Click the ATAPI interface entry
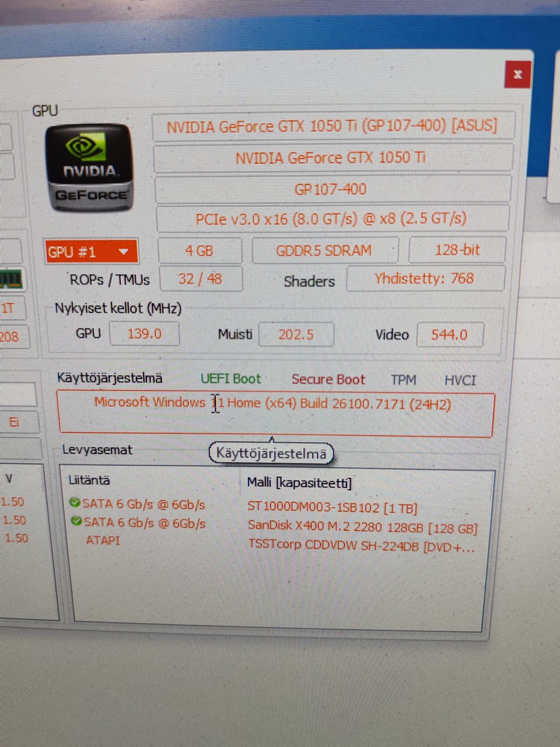The image size is (560, 747). [x=103, y=540]
